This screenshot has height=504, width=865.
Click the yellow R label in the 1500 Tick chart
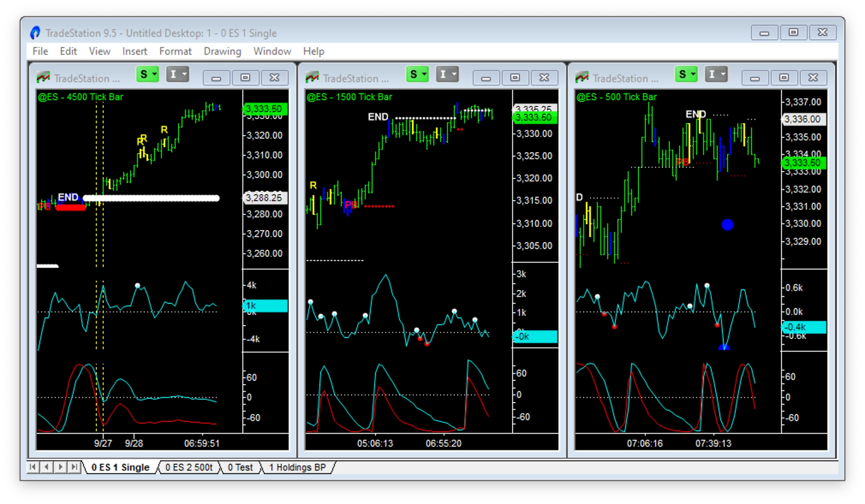313,185
